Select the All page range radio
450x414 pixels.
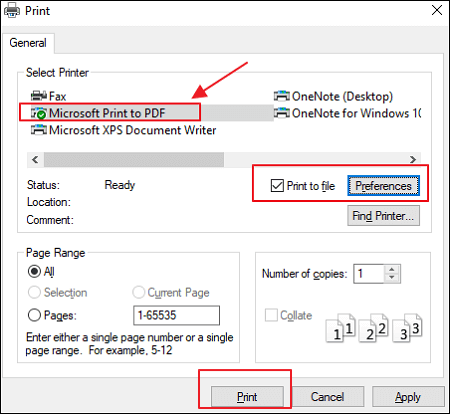(x=34, y=271)
